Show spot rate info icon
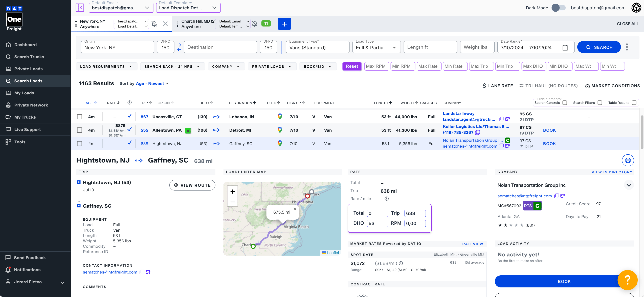Image resolution: width=644 pixels, height=297 pixels. tap(401, 263)
